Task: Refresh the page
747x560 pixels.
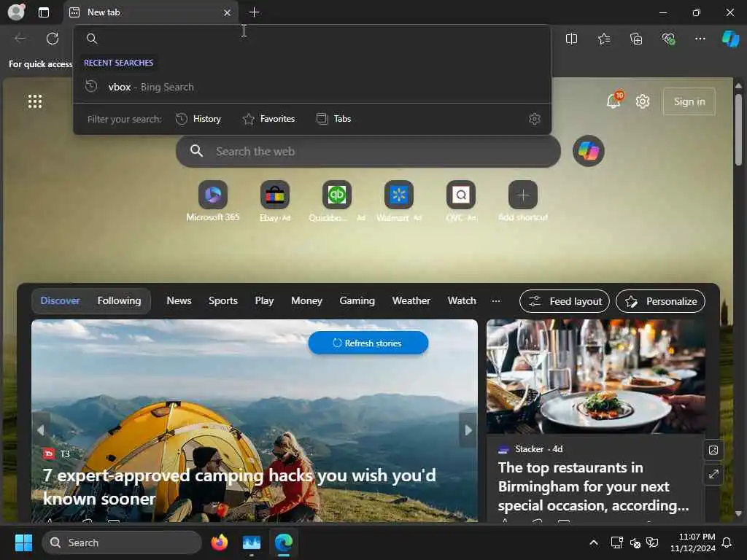Action: click(x=53, y=39)
